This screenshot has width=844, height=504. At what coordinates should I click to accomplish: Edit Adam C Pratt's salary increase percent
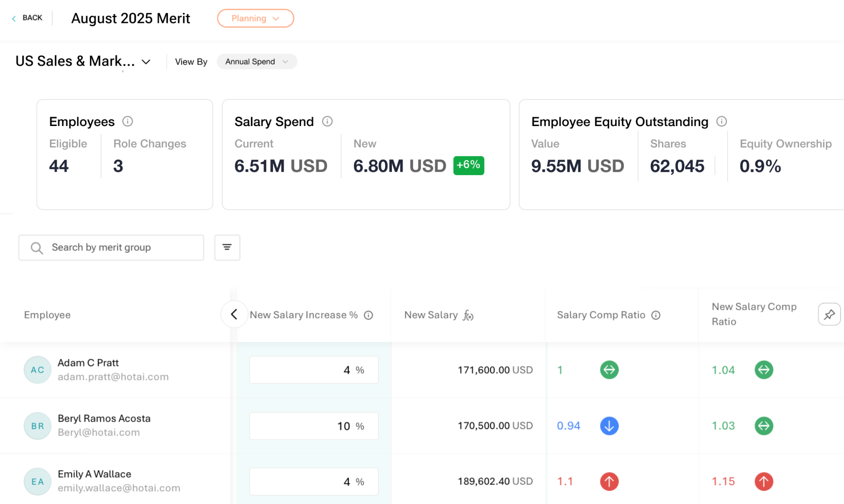point(314,370)
